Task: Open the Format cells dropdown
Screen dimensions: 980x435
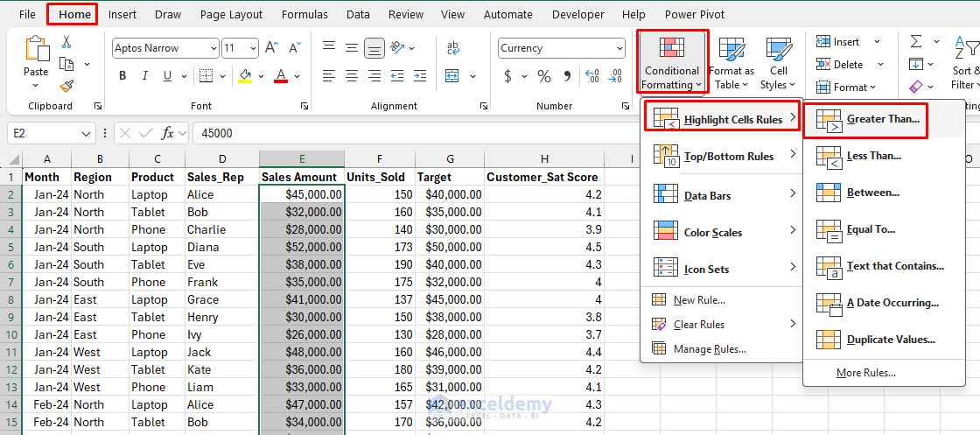Action: coord(846,88)
